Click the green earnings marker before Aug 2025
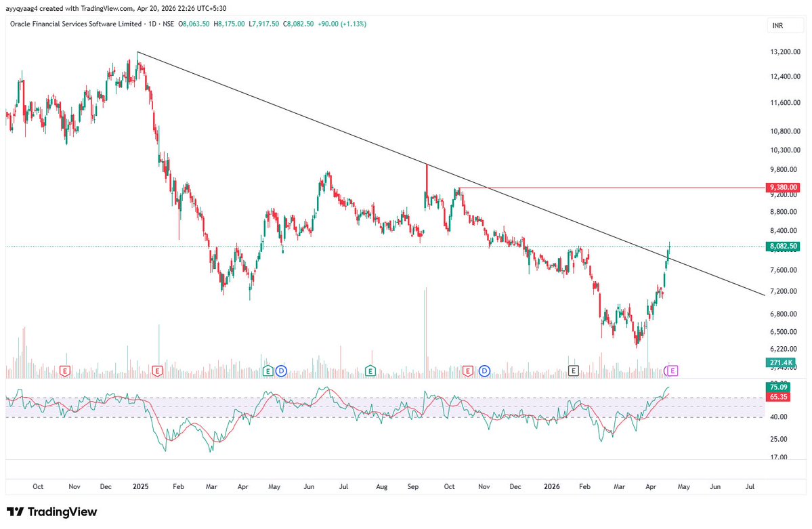Image resolution: width=812 pixels, height=529 pixels. coord(370,371)
